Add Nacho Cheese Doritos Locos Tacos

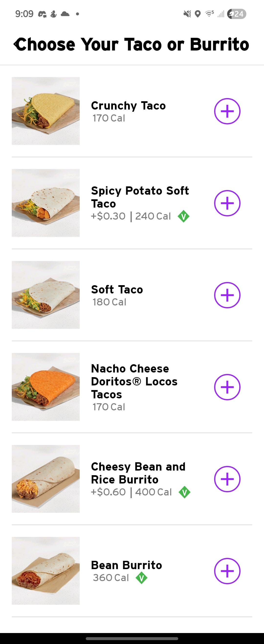(x=227, y=387)
